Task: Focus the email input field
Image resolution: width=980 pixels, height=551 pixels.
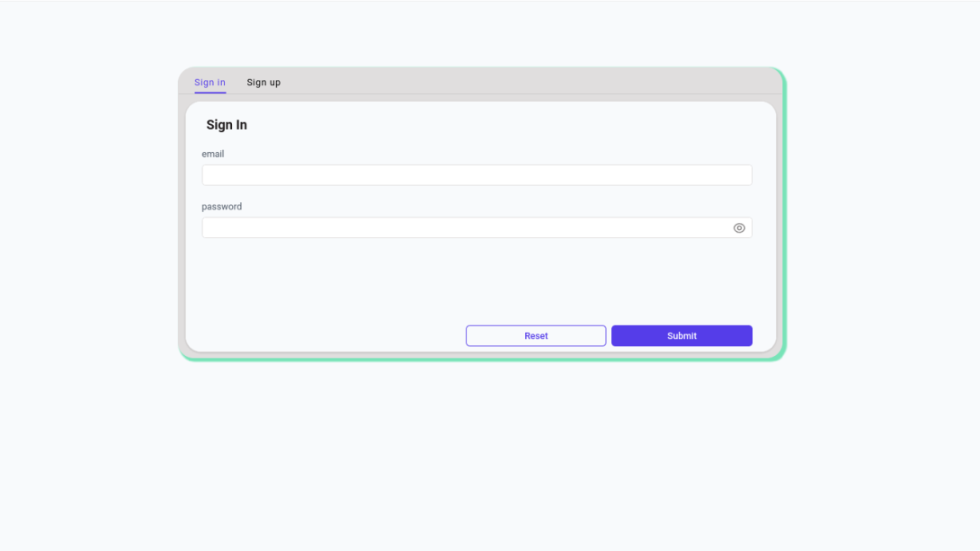Action: coord(477,174)
